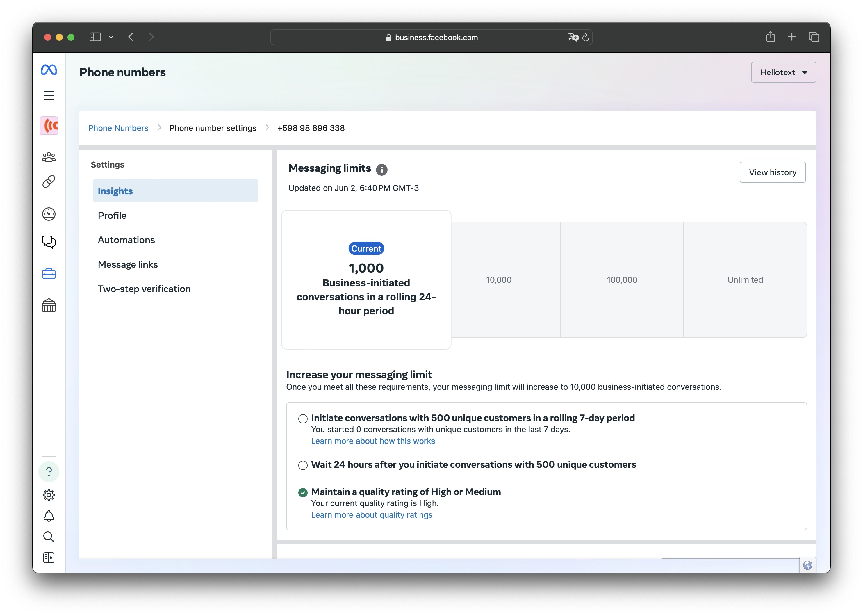Click 'Your current quality rating is High.'

point(375,503)
